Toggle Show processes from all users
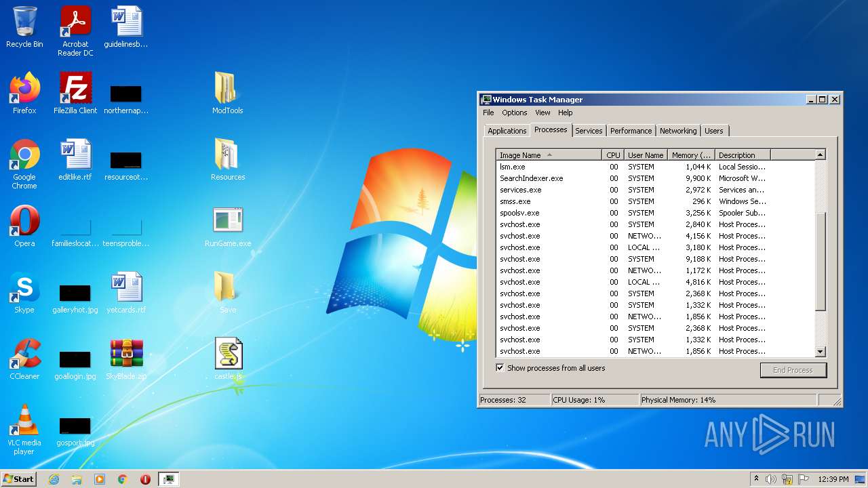 [x=500, y=368]
